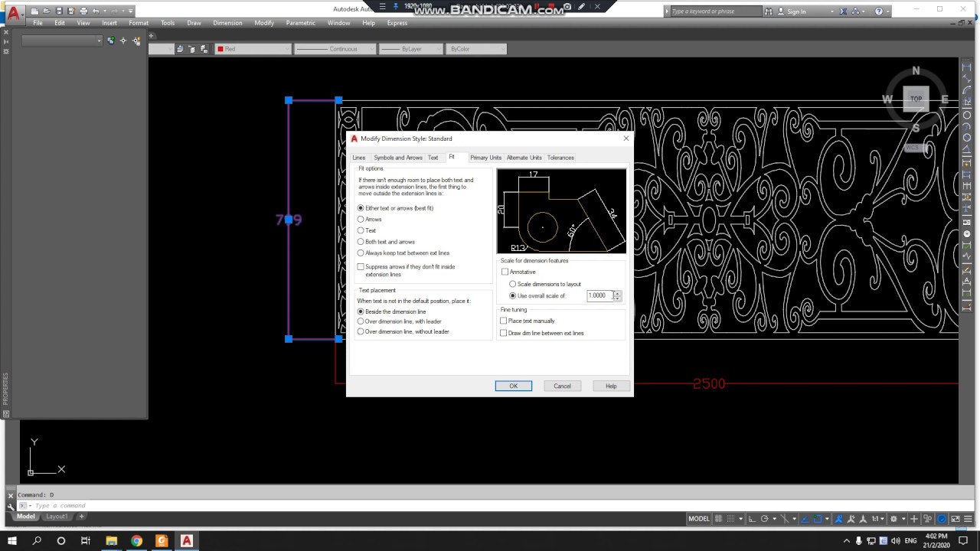Switch to the Symbols and Arrows tab
This screenshot has height=551, width=980.
coord(398,158)
